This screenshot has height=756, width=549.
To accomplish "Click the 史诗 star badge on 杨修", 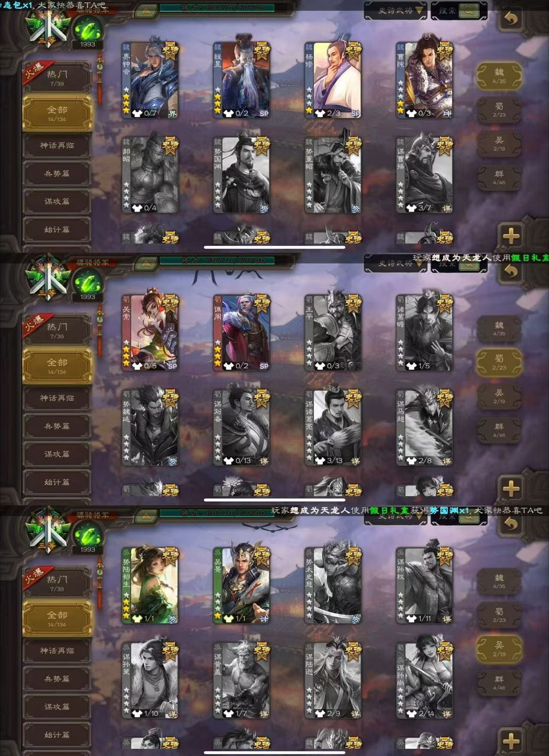I will [x=353, y=50].
